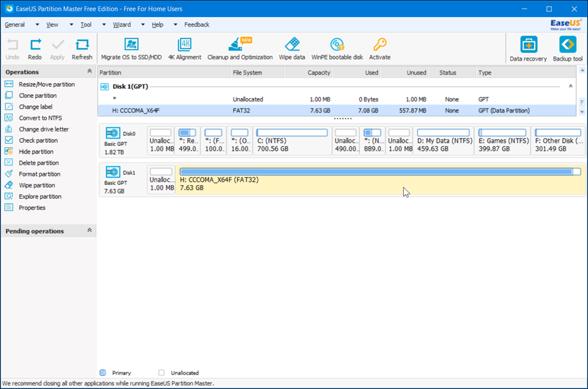Choose Change drive letter

coord(44,129)
